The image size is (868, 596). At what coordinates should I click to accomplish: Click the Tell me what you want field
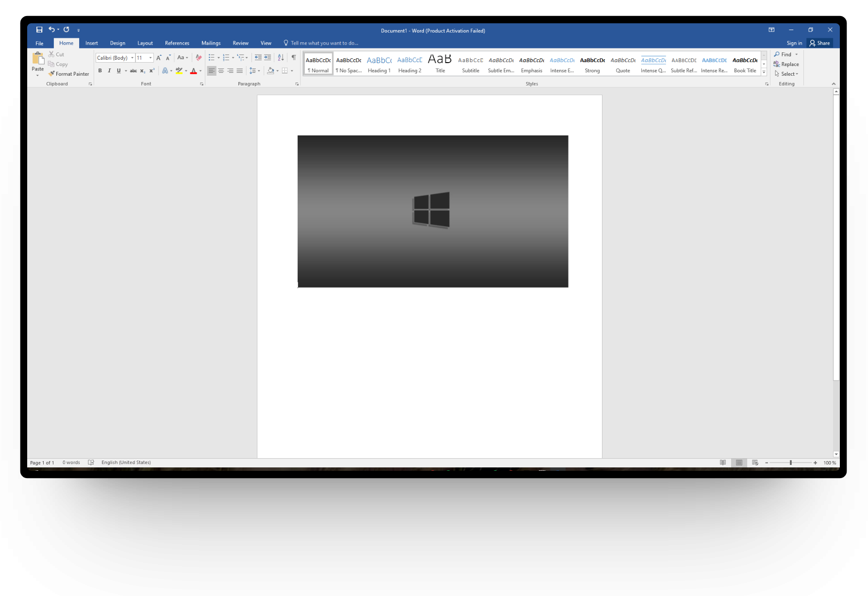tap(324, 43)
